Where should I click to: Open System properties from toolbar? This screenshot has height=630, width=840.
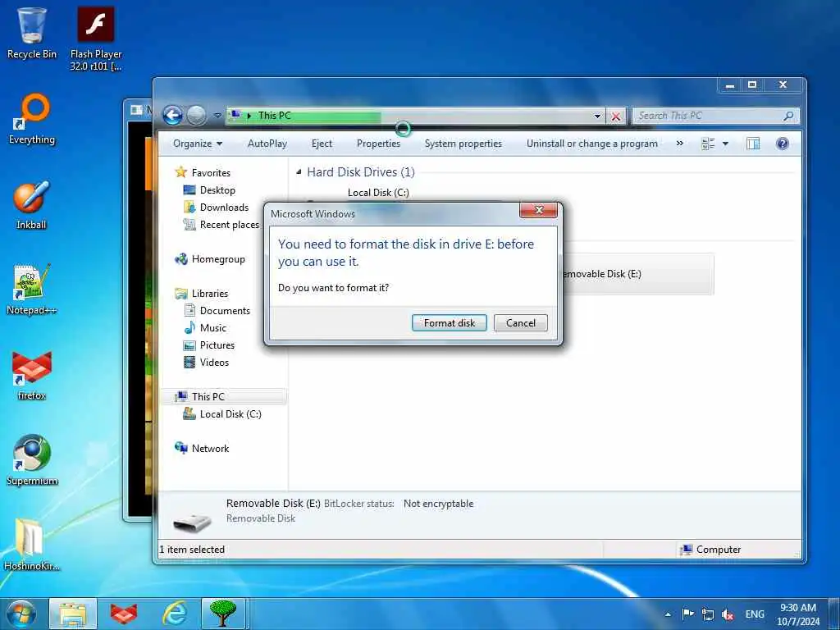(463, 144)
